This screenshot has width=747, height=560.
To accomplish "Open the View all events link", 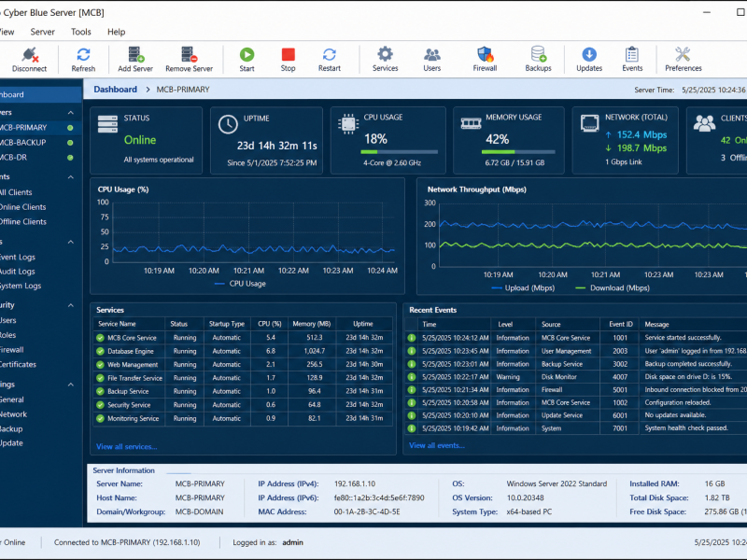I will [x=437, y=446].
